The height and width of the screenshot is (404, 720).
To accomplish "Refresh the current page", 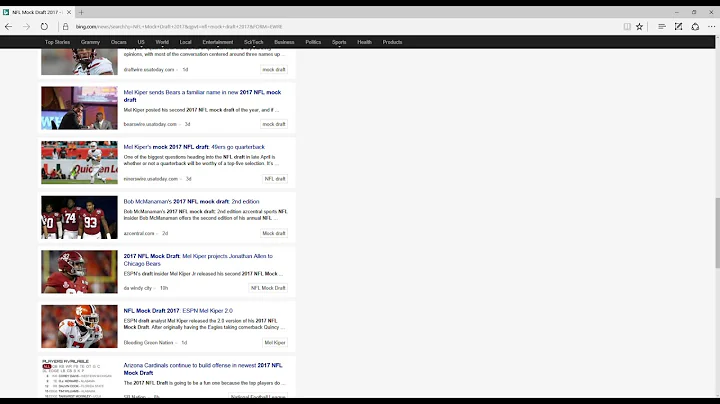I will (x=44, y=27).
